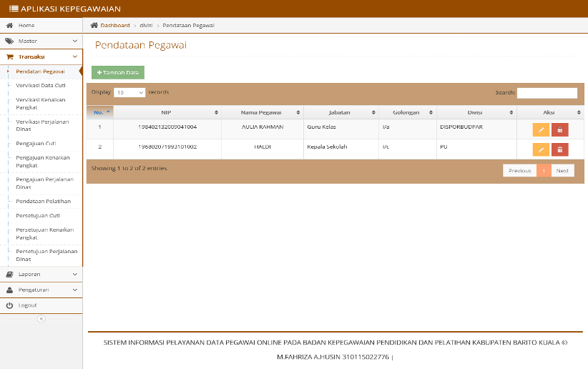
Task: Collapse the sidebar with the double-arrow icon
Action: pos(41,319)
